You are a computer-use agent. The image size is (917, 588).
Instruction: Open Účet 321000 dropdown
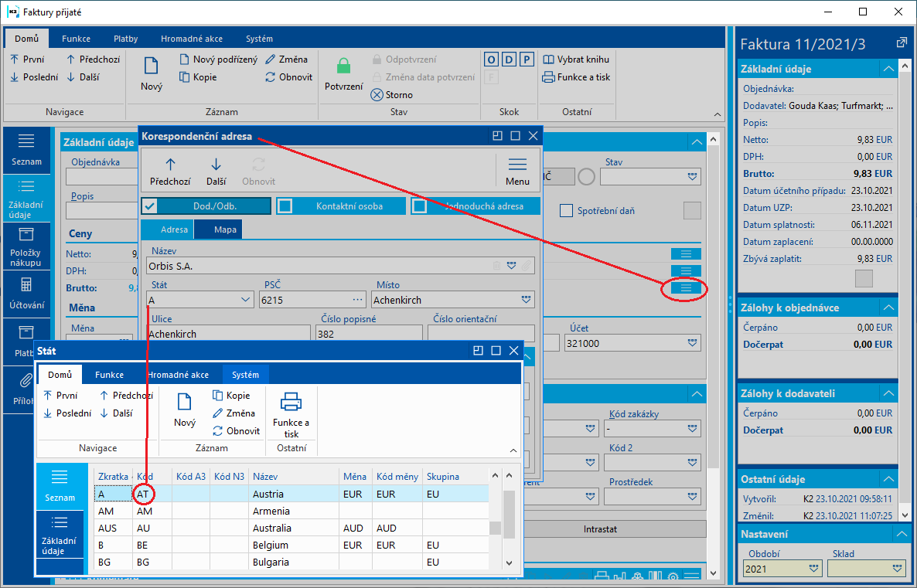tap(693, 343)
